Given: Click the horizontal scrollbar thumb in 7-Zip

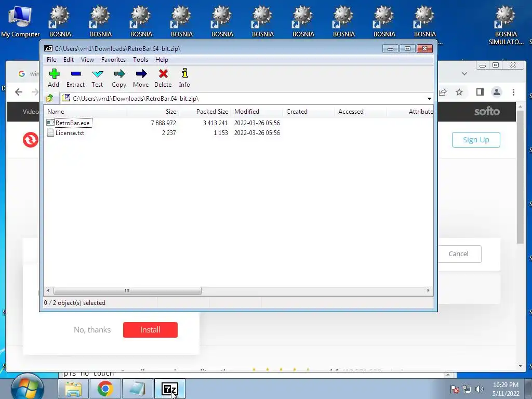Looking at the screenshot, I should tap(128, 291).
